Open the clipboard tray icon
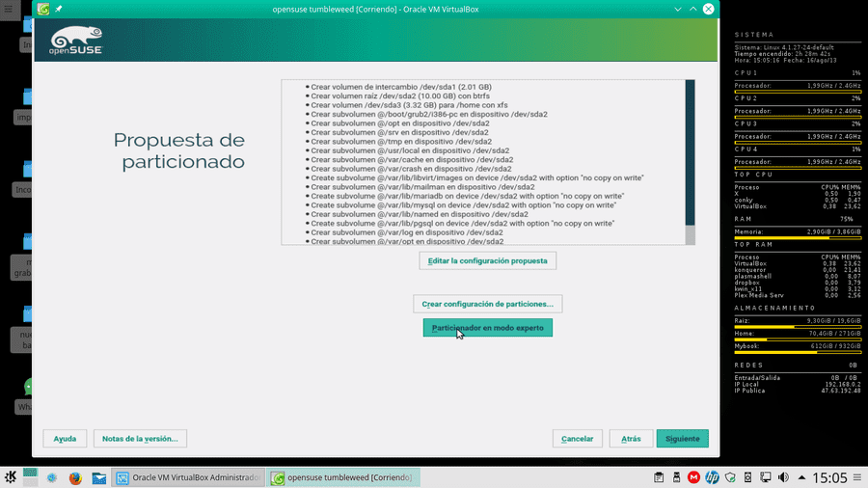Viewport: 868px width, 488px height. (x=659, y=477)
